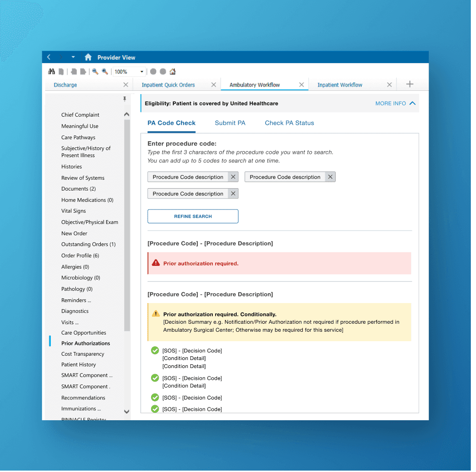Click the back navigation arrow
The width and height of the screenshot is (476, 472).
(x=49, y=57)
